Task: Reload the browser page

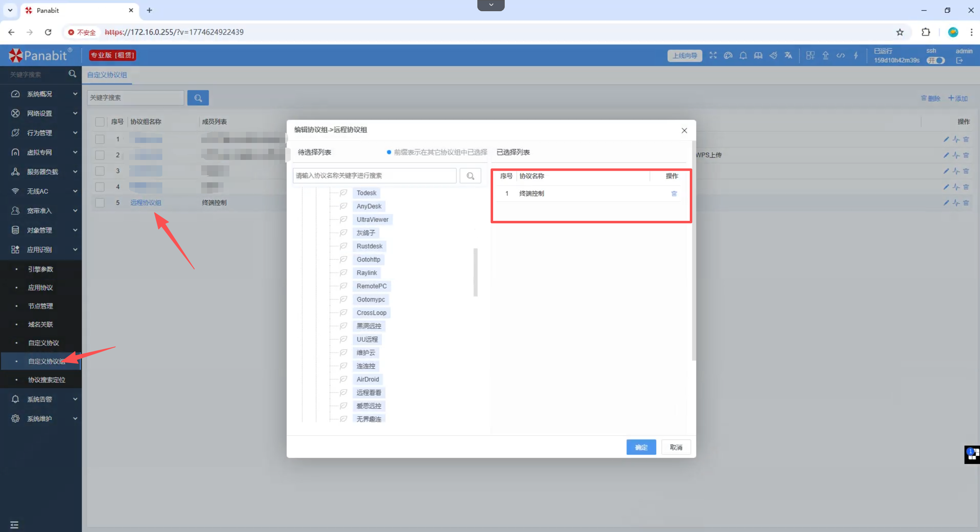Action: pyautogui.click(x=48, y=32)
